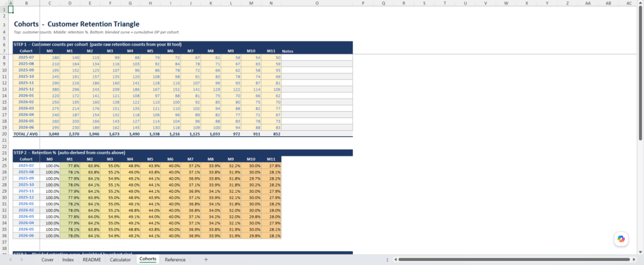Select cohort 2026-06 in counts table
Image resolution: width=644 pixels, height=265 pixels.
pos(26,127)
